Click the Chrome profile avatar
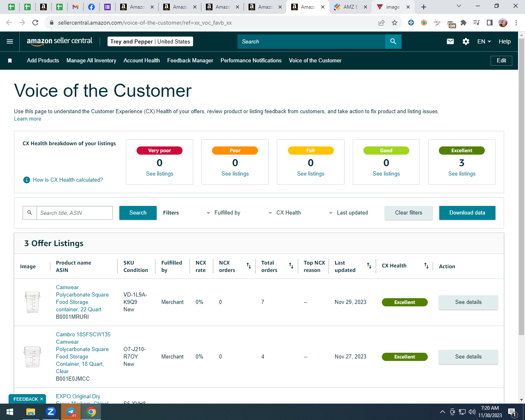Image resolution: width=525 pixels, height=420 pixels. click(503, 23)
